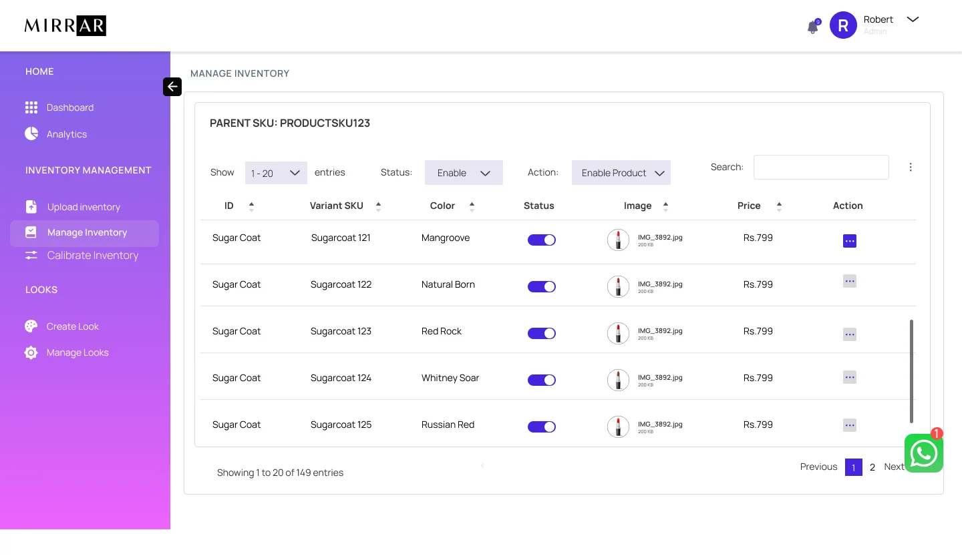Screen dimensions: 962x560
Task: Click the Red Rock row lipstick thumbnail
Action: (618, 333)
